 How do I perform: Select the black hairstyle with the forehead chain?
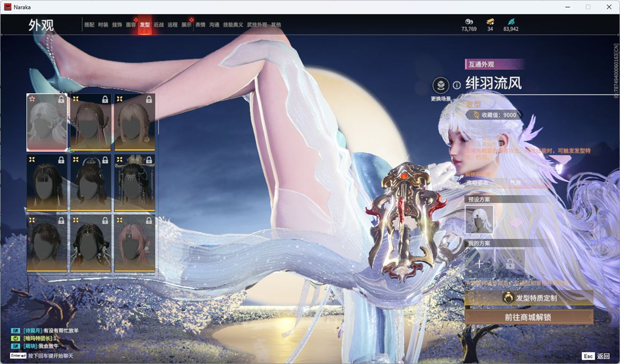(x=91, y=243)
